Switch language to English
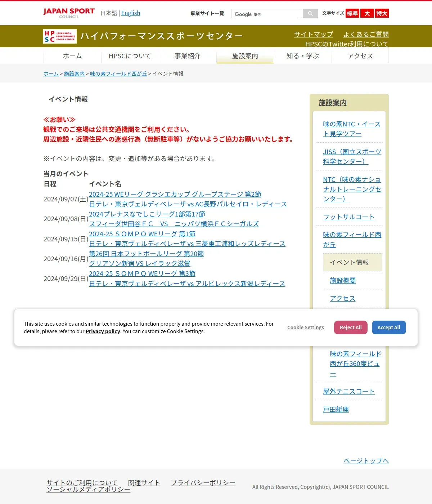This screenshot has height=504, width=432. (x=131, y=13)
